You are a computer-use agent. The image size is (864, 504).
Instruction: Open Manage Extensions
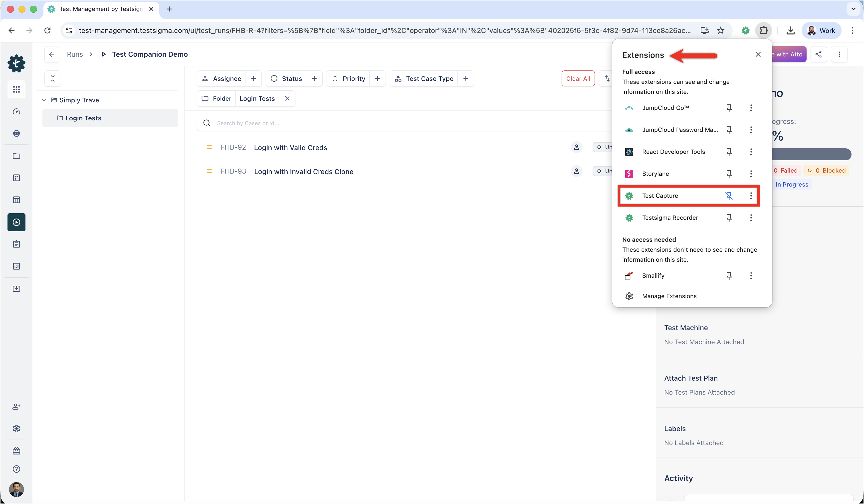click(669, 296)
